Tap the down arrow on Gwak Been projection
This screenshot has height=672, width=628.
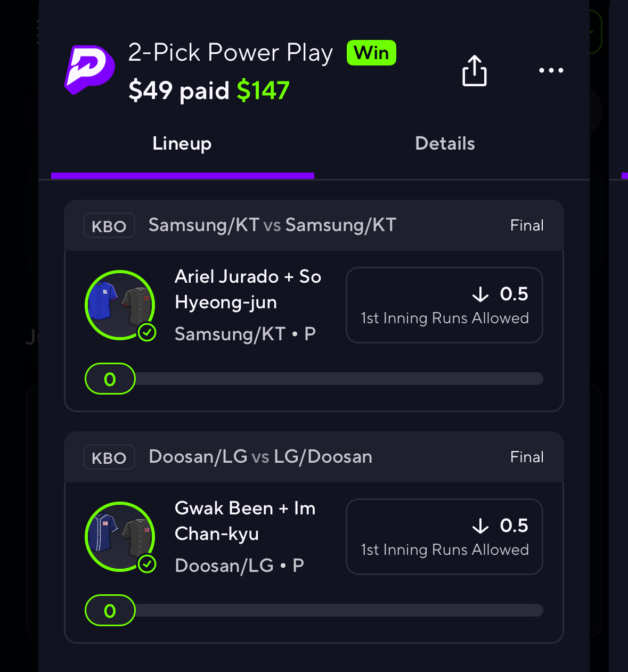click(x=480, y=526)
